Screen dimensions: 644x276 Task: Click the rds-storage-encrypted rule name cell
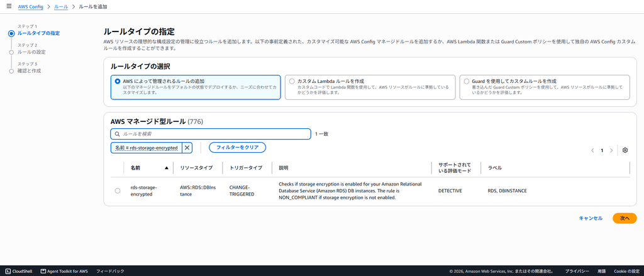pyautogui.click(x=143, y=190)
